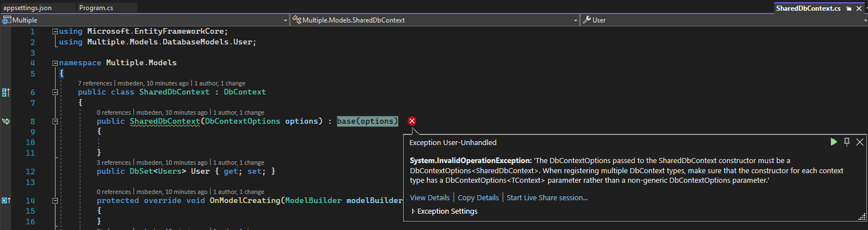Click the inheritance margin icon on line 6

(x=6, y=92)
